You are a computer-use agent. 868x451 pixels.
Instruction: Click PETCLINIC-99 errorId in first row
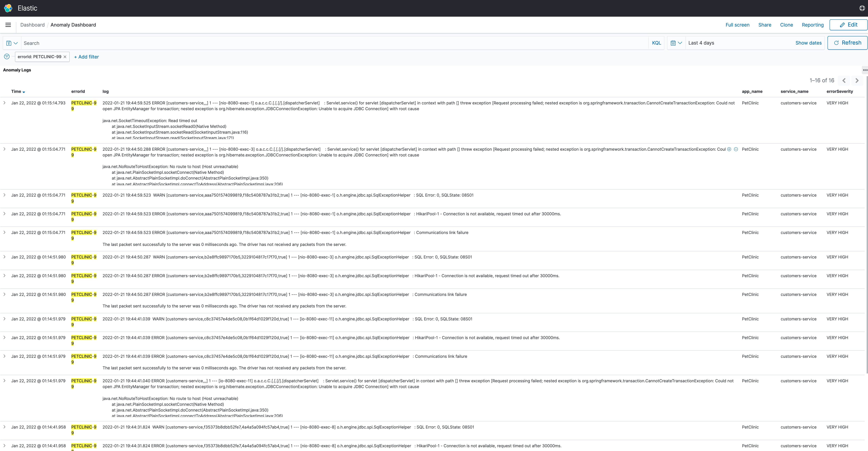click(x=84, y=106)
